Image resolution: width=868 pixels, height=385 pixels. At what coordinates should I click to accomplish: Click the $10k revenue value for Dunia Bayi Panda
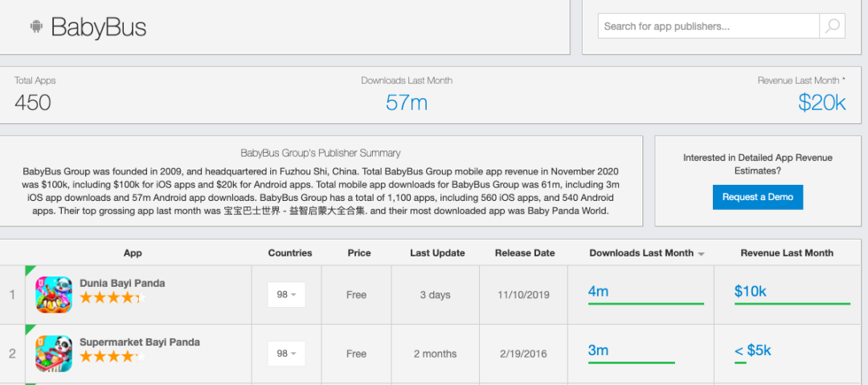point(750,291)
